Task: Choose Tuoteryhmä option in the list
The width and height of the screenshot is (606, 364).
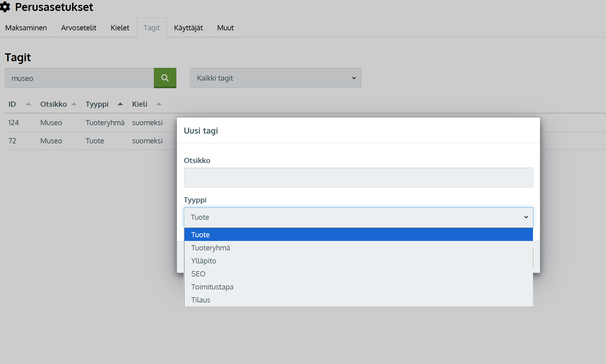Action: point(358,248)
